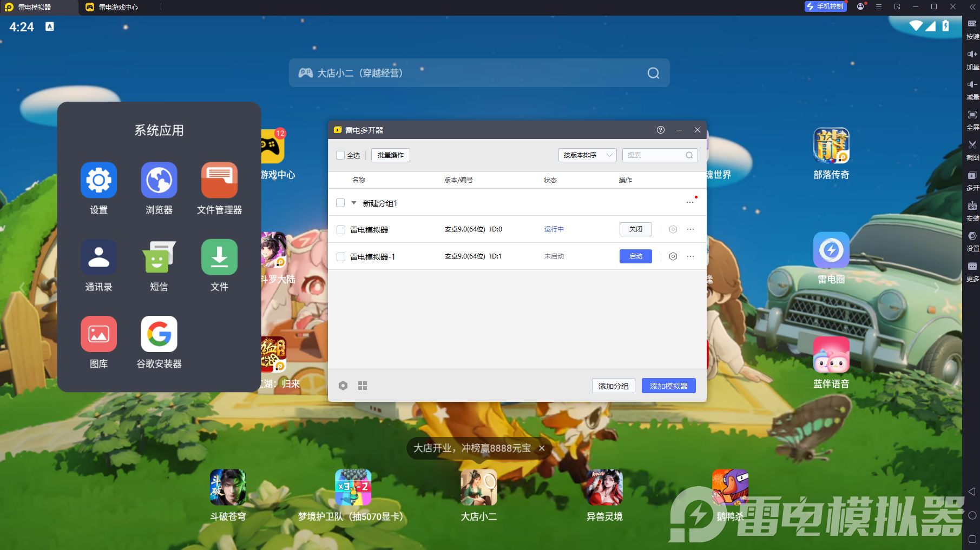The width and height of the screenshot is (980, 550).
Task: Click the Android home circle button
Action: (x=972, y=515)
